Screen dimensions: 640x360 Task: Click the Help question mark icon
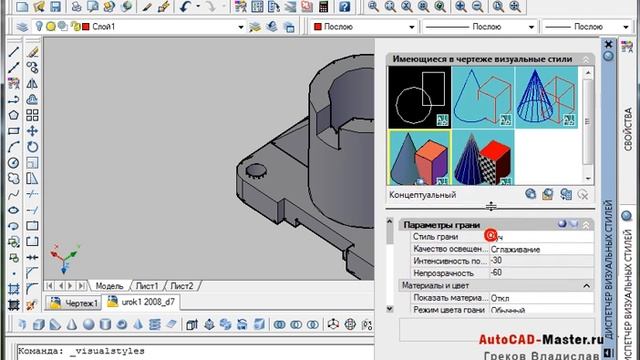click(344, 6)
